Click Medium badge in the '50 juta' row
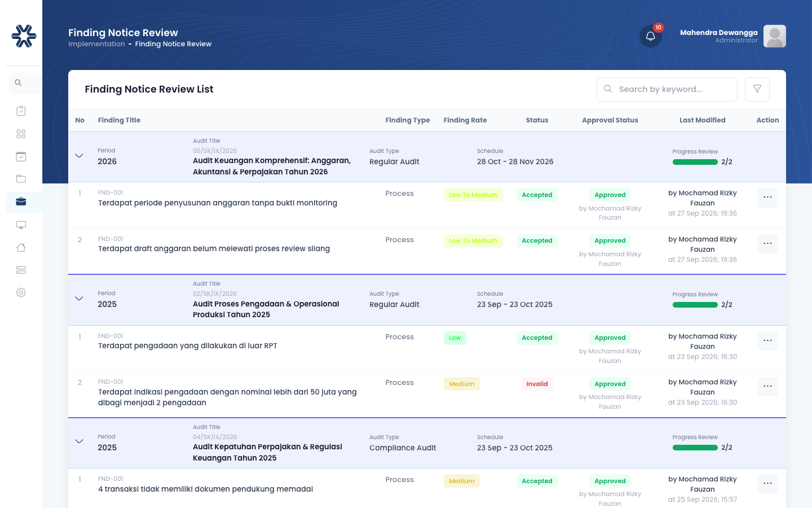This screenshot has width=812, height=508. point(462,384)
